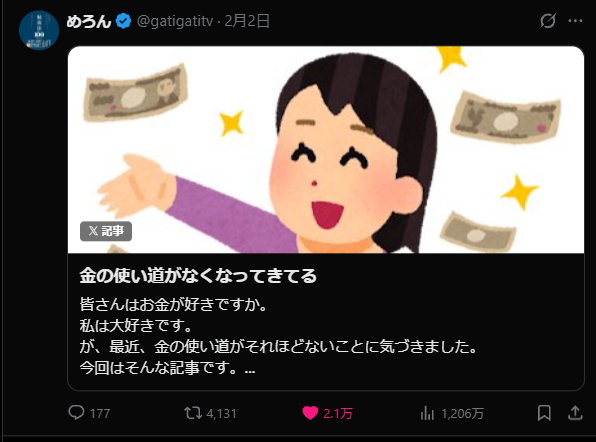This screenshot has width=596, height=442.
Task: Open article title 金の使い道がなくなってきてる
Action: tap(198, 276)
